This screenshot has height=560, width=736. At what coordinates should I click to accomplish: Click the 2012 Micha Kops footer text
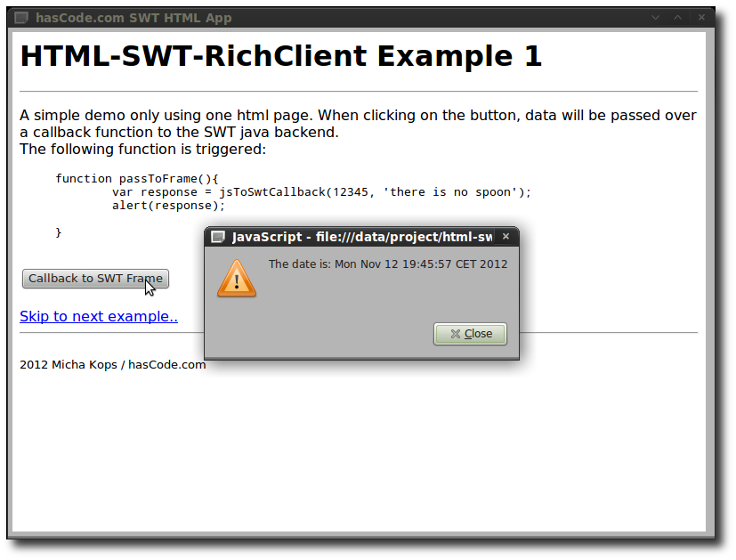coord(112,364)
